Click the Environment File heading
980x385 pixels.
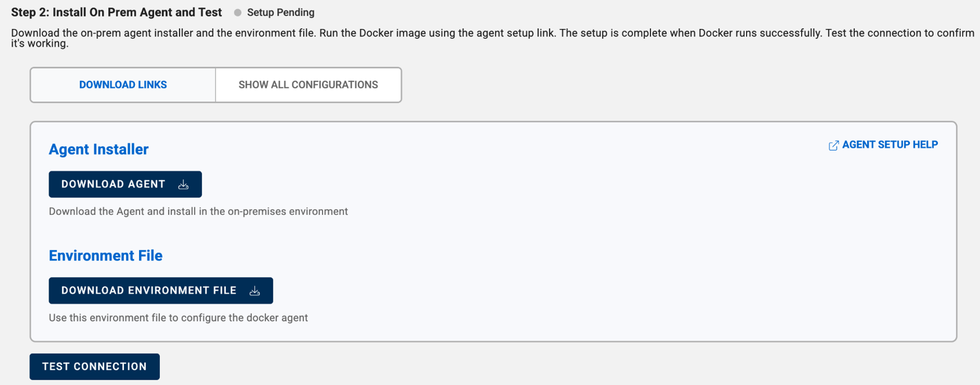point(105,256)
